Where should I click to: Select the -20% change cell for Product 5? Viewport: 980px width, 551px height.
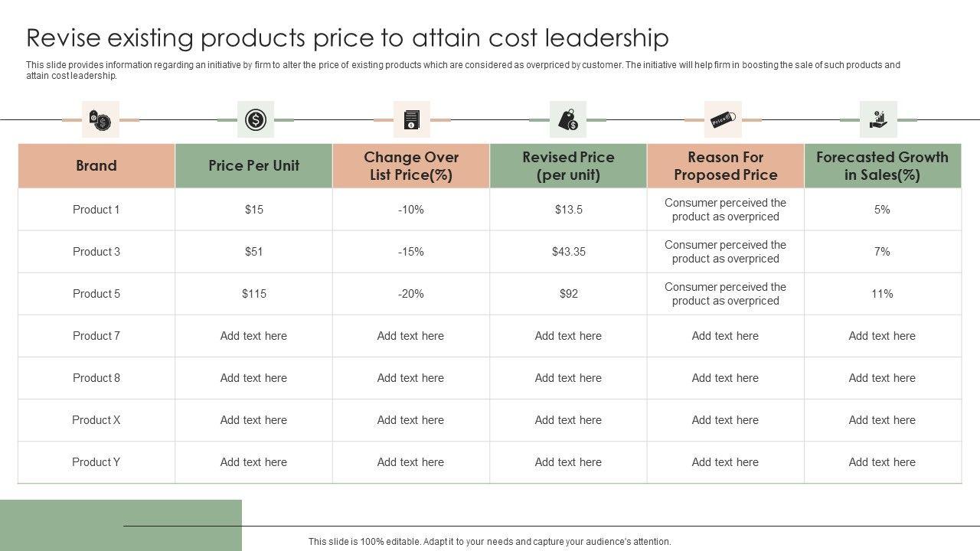click(411, 294)
